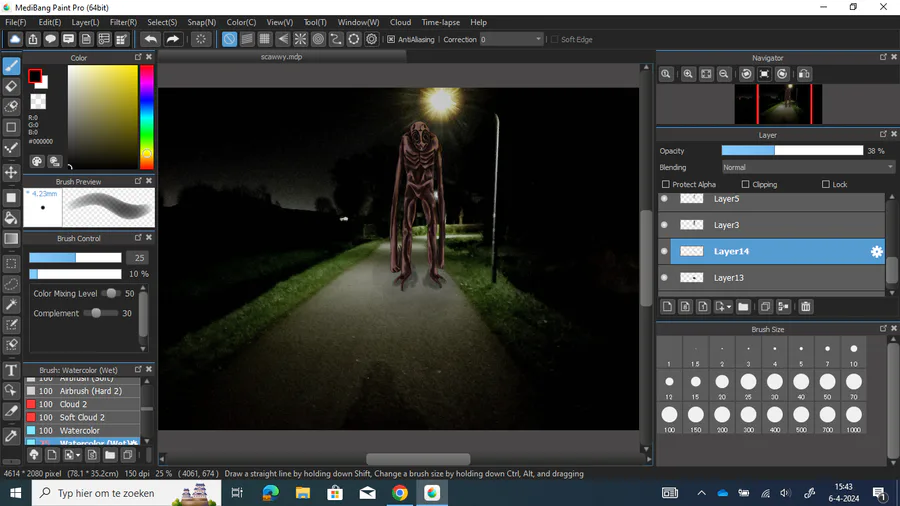The width and height of the screenshot is (900, 506).
Task: Choose the Magic Wand selection tool
Action: [11, 304]
